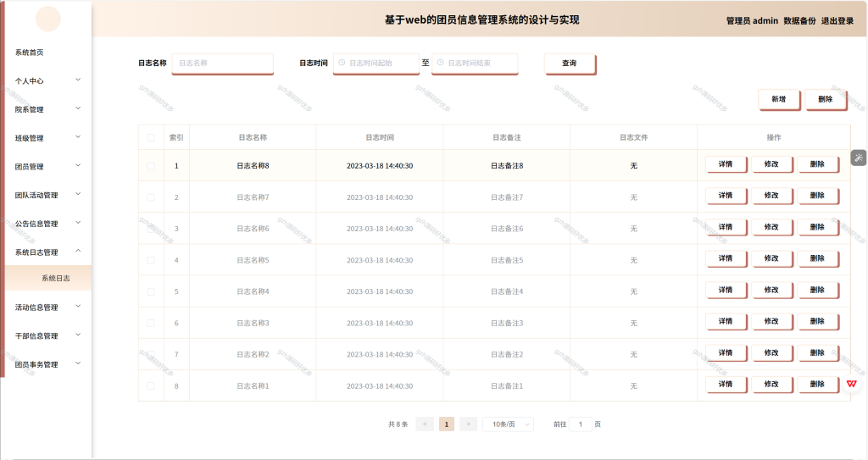Open 详情 for 日志名称4
The height and width of the screenshot is (460, 868).
coord(726,290)
